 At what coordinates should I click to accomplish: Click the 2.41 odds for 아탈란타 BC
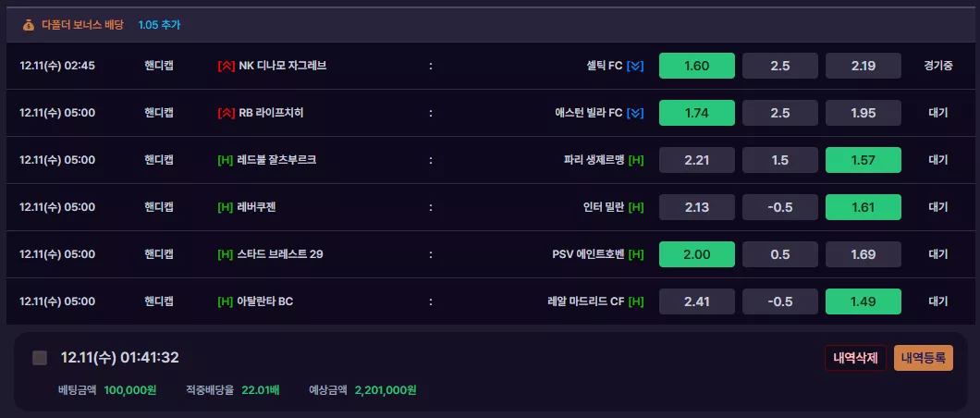click(697, 301)
